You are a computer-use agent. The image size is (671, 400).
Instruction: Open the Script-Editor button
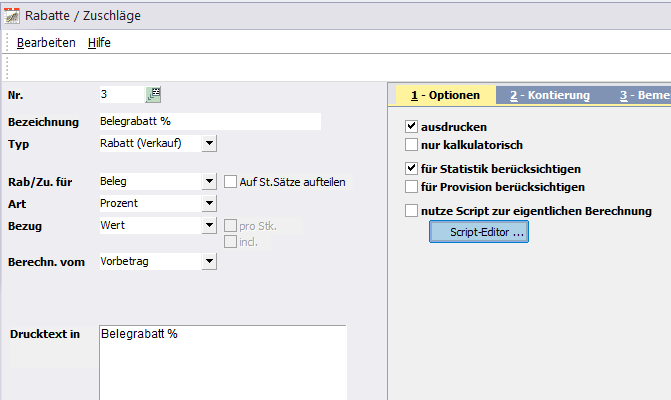coord(479,232)
